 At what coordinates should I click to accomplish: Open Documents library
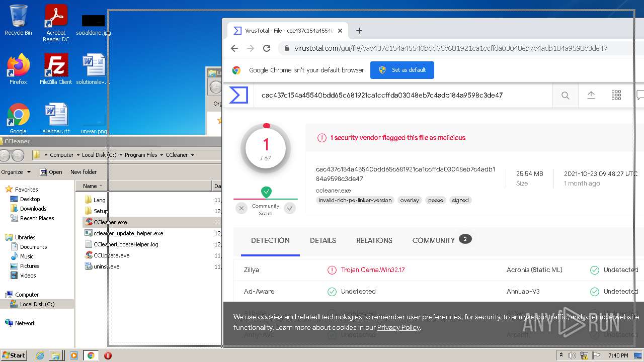[x=29, y=247]
